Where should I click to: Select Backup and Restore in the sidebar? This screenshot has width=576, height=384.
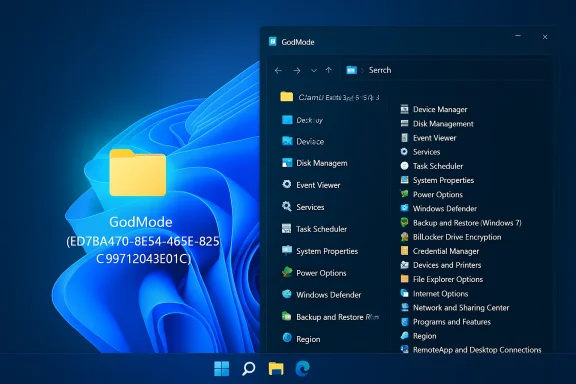coord(330,317)
